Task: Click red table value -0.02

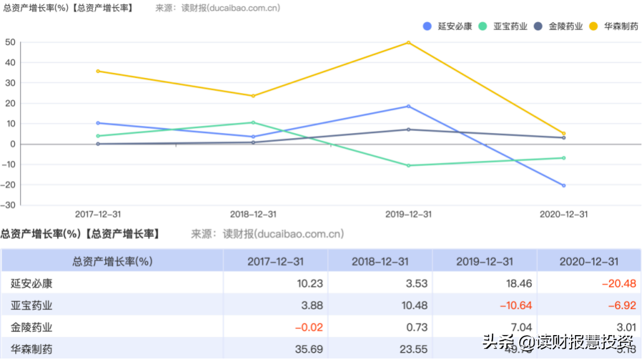Action: (309, 327)
